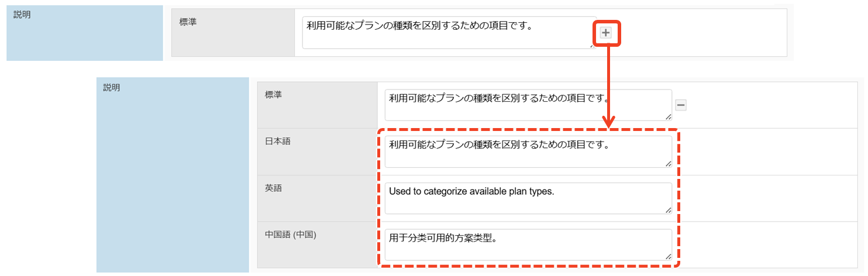Edit the English text 'Used to categorize available plan types'
Viewport: 868px width, 276px height.
click(x=471, y=192)
